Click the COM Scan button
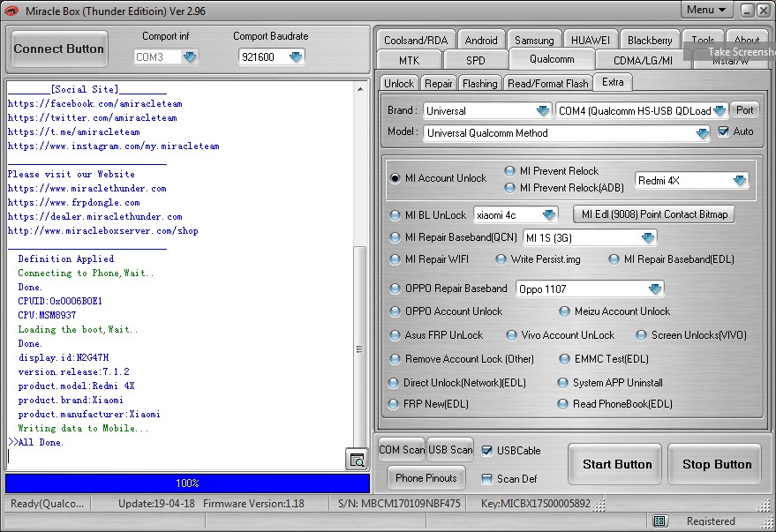776x532 pixels. [x=402, y=450]
